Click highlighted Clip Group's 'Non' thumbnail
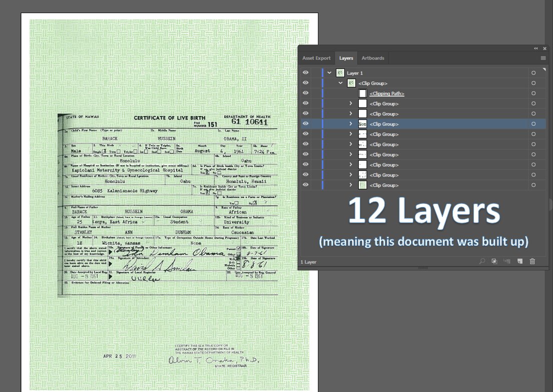 (362, 124)
